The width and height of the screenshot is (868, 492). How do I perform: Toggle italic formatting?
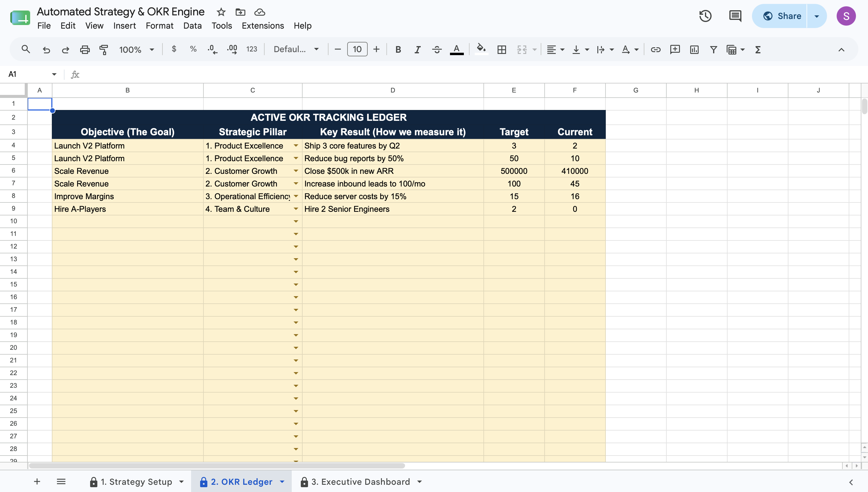click(x=417, y=50)
